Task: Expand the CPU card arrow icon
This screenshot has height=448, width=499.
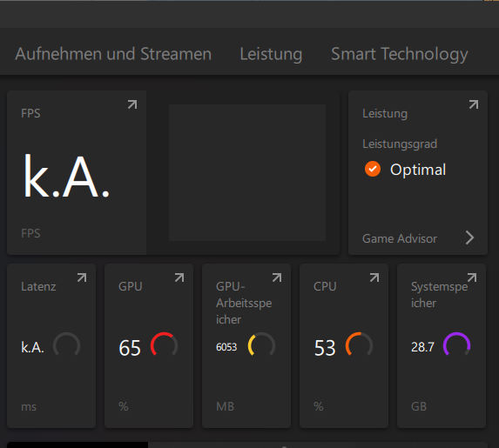Action: tap(374, 277)
